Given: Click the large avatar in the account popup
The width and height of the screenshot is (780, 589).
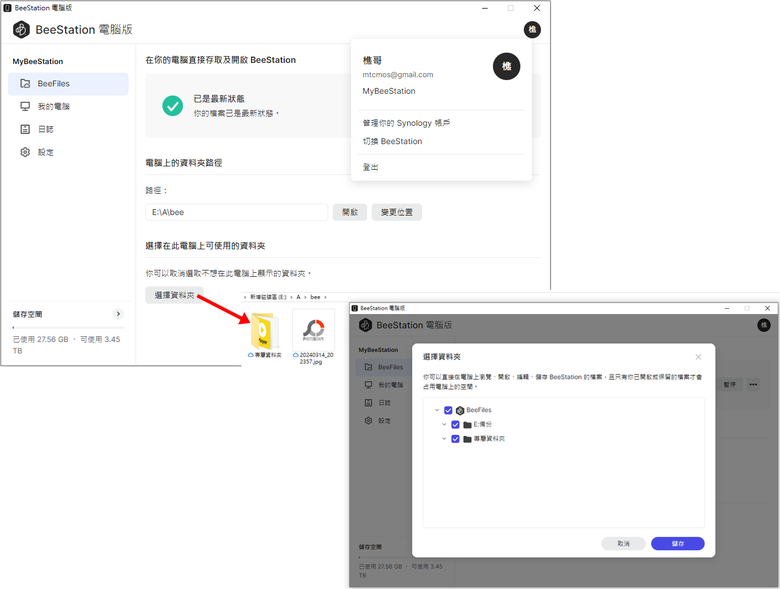Looking at the screenshot, I should [x=506, y=66].
